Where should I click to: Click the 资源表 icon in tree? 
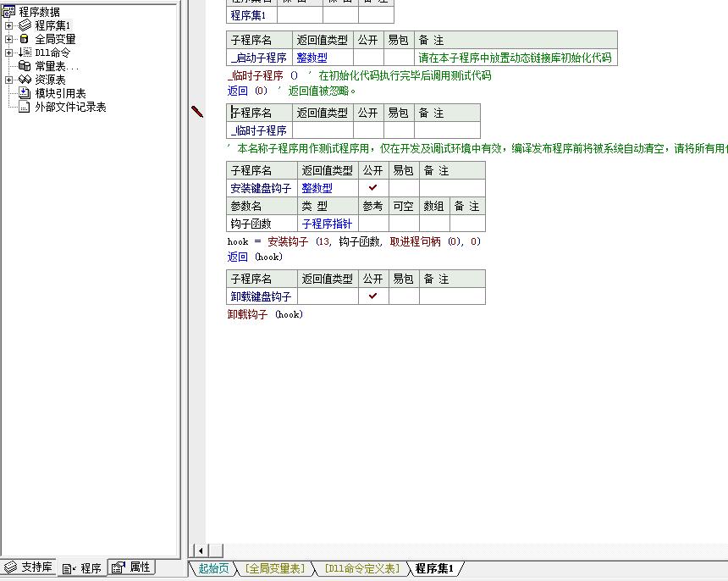coord(25,80)
